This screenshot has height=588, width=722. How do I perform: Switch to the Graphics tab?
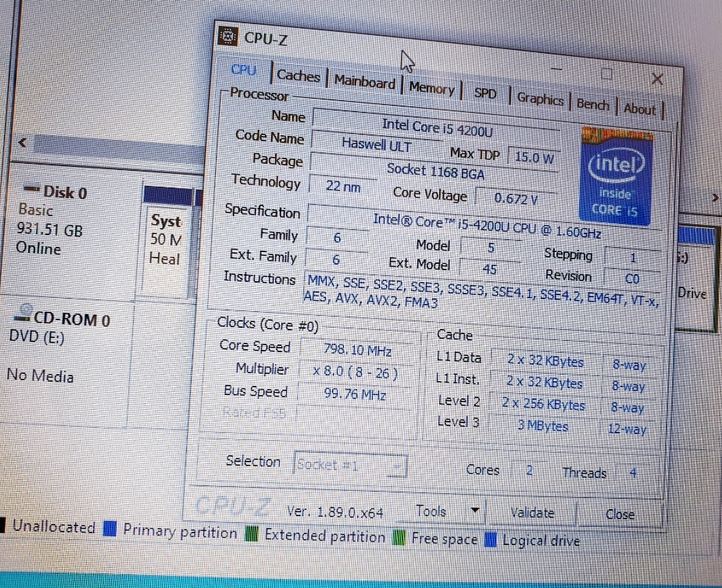tap(539, 99)
